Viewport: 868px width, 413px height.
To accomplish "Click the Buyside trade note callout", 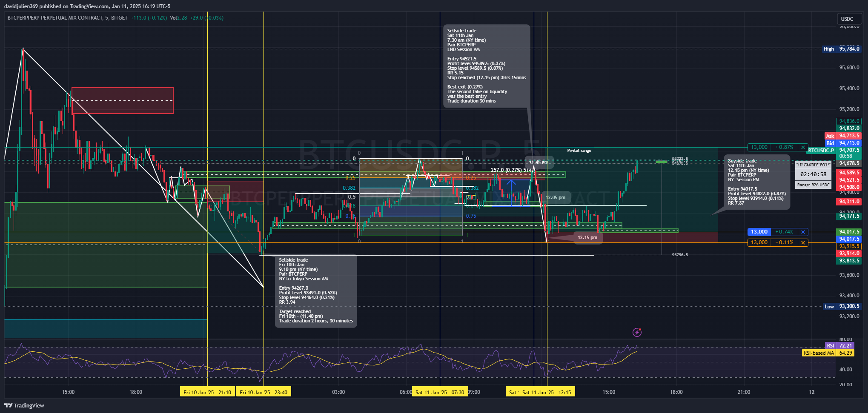I will point(757,182).
